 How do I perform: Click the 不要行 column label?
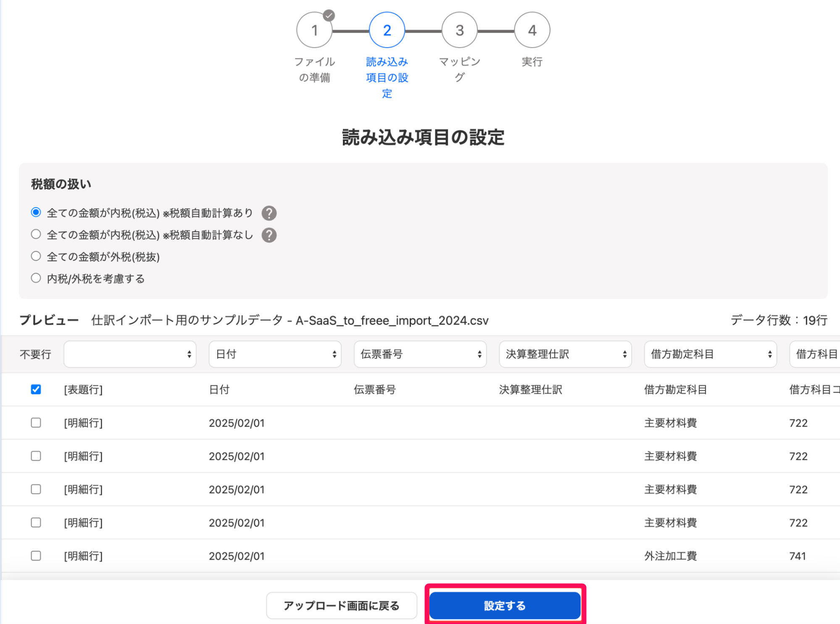(36, 354)
